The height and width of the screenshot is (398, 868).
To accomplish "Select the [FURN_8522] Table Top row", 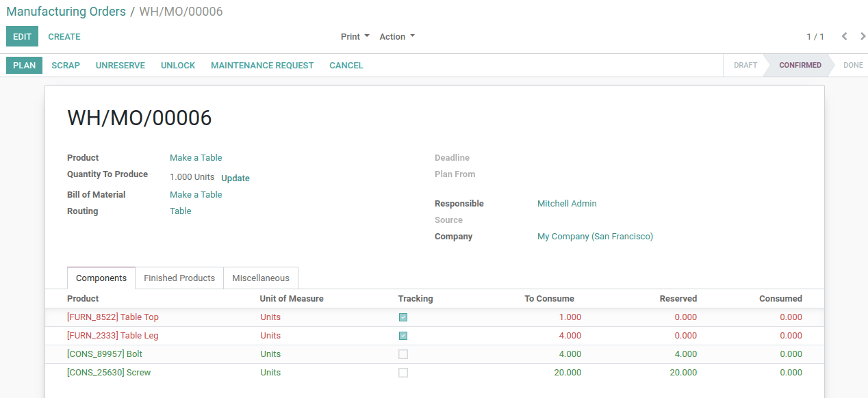I will coord(435,317).
